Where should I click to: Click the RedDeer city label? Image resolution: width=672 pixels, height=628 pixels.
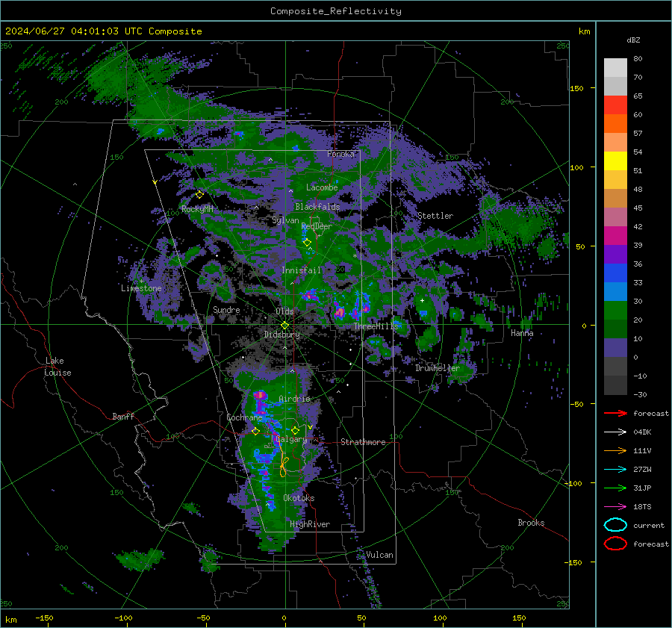tap(317, 226)
